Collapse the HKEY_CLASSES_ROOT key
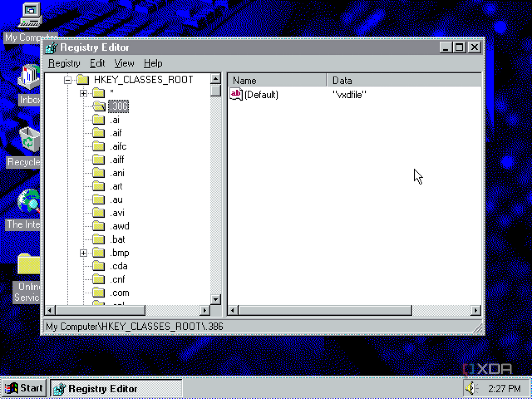The height and width of the screenshot is (399, 532). click(68, 80)
